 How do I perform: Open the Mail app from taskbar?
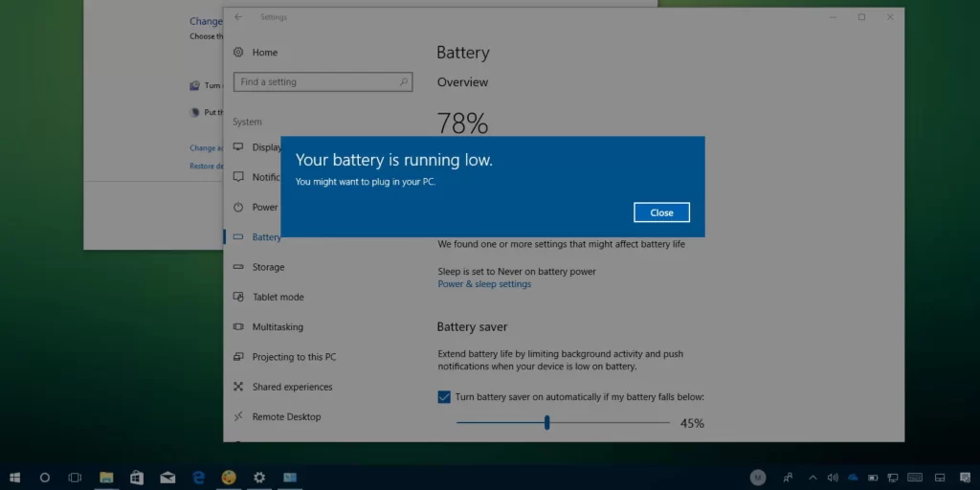[x=167, y=479]
